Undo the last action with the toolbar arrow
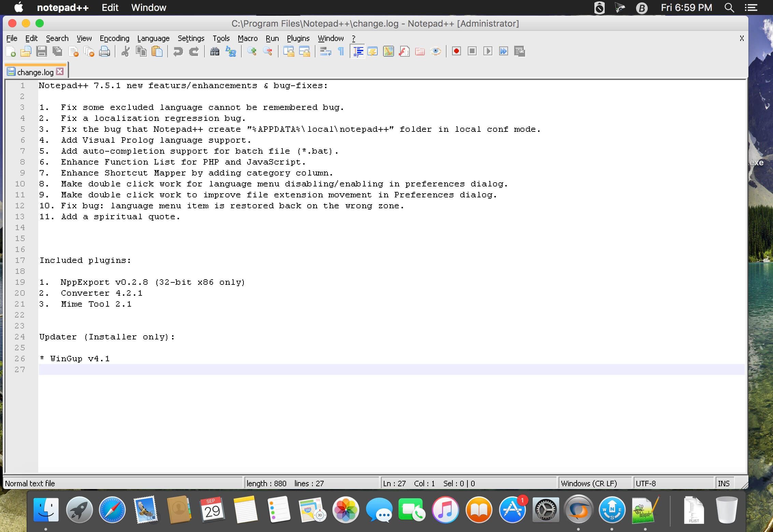This screenshot has height=532, width=773. pyautogui.click(x=178, y=52)
